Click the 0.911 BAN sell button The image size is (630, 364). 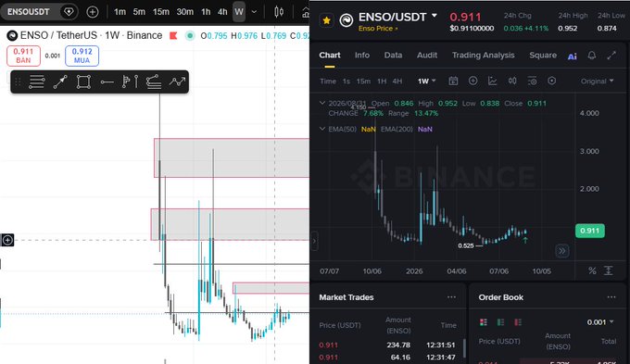tap(23, 56)
